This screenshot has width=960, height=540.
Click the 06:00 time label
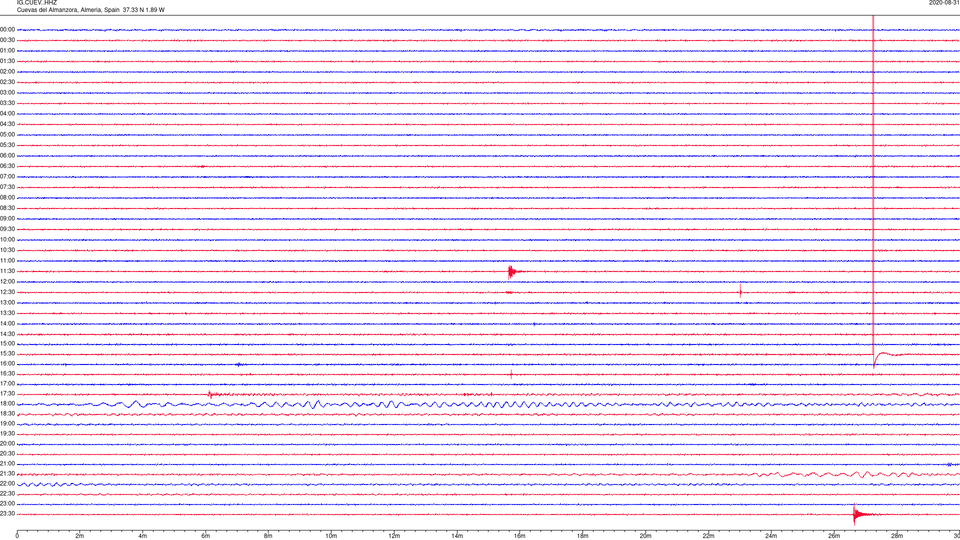(x=7, y=156)
